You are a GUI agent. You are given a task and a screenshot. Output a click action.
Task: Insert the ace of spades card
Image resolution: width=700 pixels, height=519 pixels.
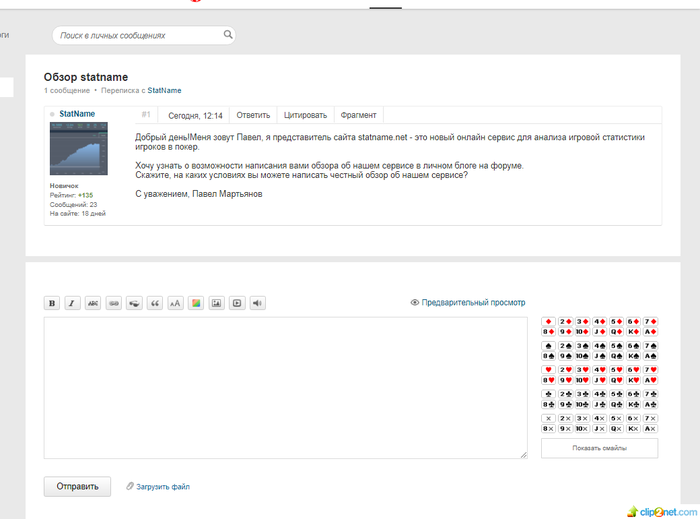coord(650,356)
